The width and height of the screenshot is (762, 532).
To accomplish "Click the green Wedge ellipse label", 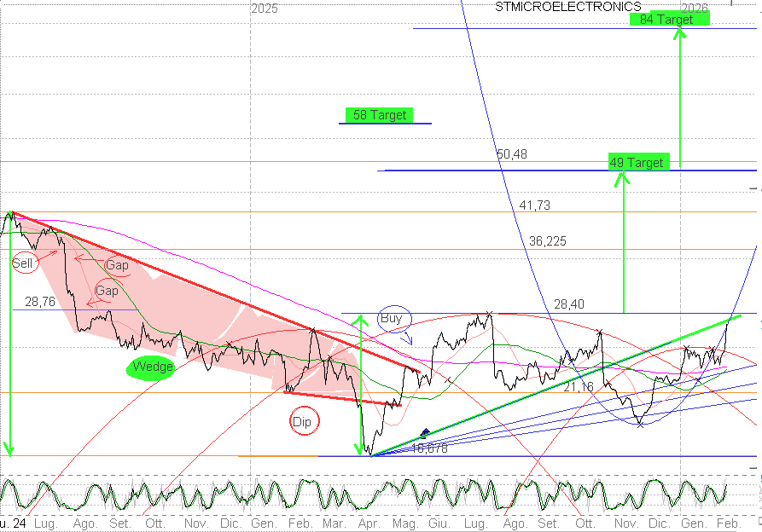I will 149,367.
